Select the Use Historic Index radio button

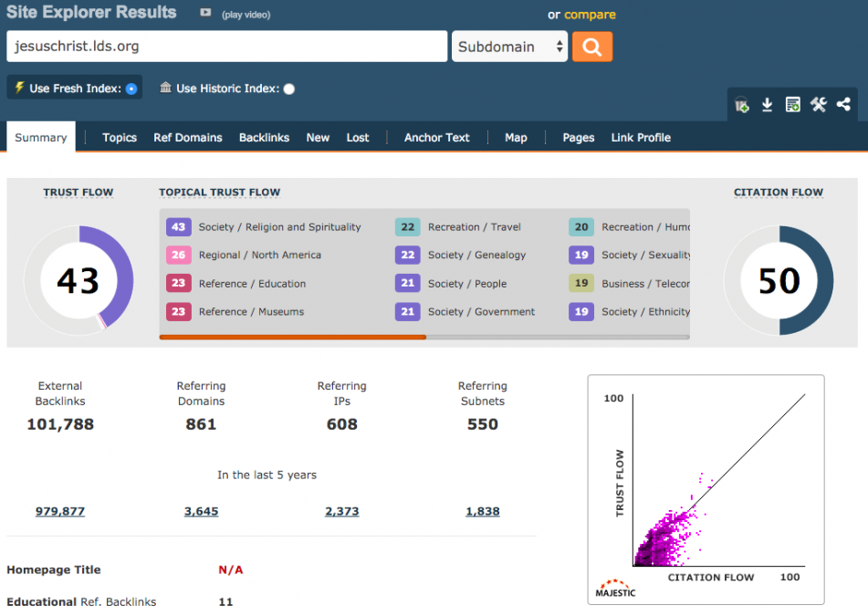[289, 89]
